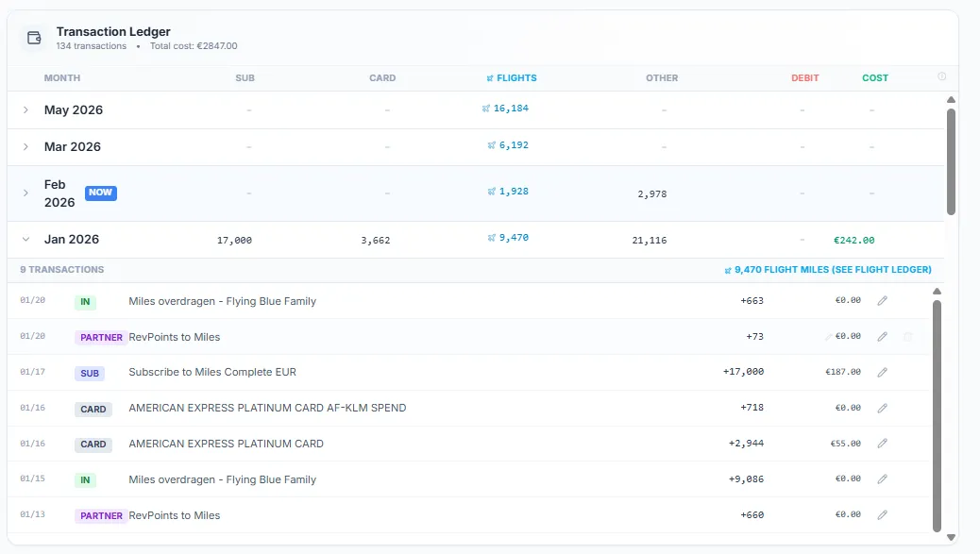Edit the 01/15 Miles overdragen transaction with pencil icon
980x554 pixels.
883,478
